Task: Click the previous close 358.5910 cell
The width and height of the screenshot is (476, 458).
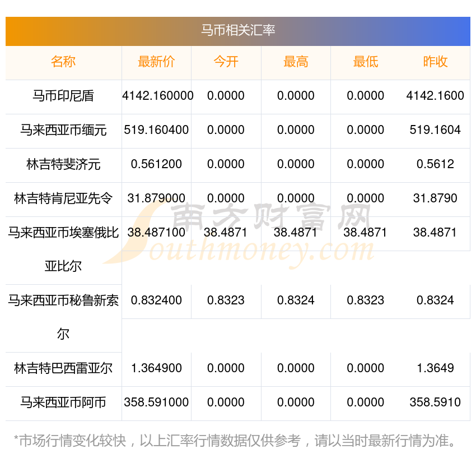Action: (x=435, y=403)
